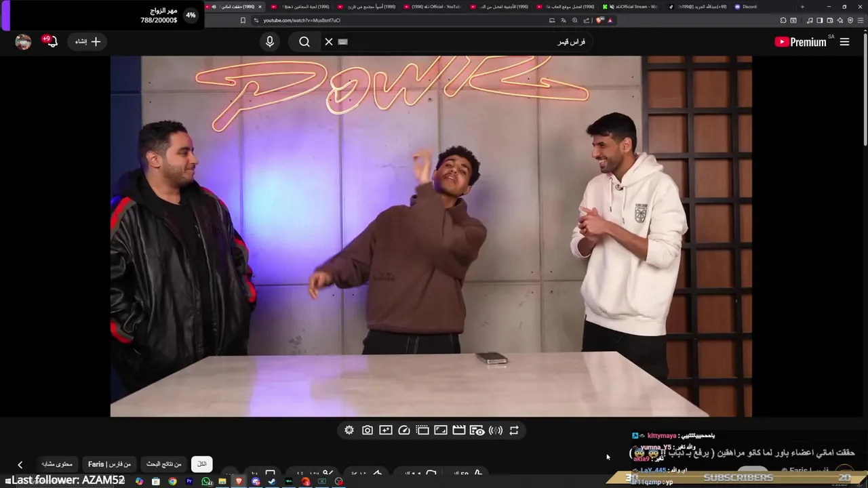The width and height of the screenshot is (868, 488).
Task: Open Steam from the taskbar
Action: pos(272,481)
